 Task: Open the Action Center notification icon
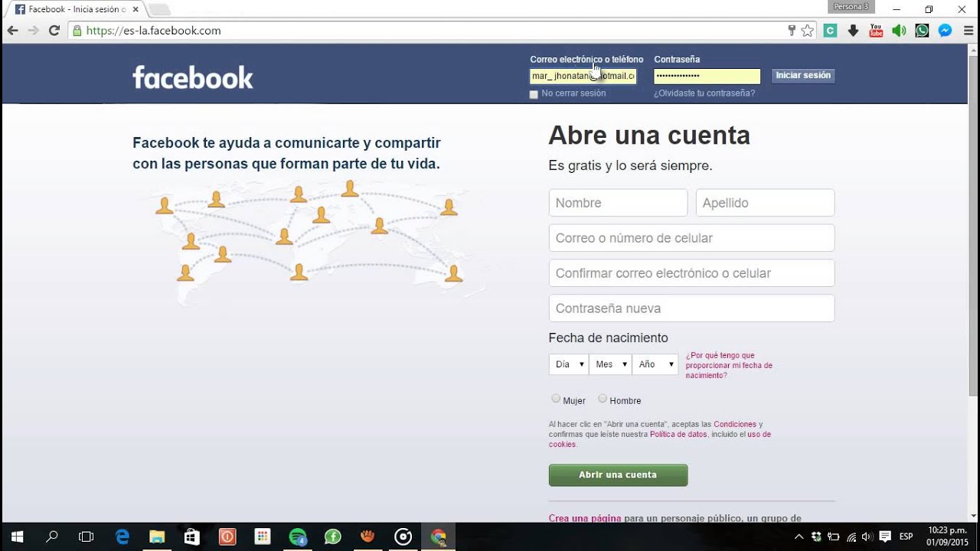tap(885, 536)
